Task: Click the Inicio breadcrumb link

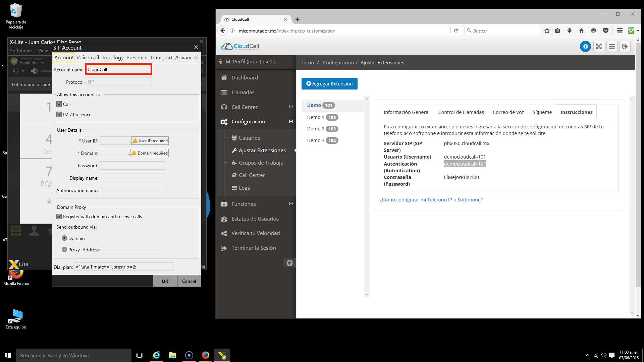Action: tap(308, 63)
